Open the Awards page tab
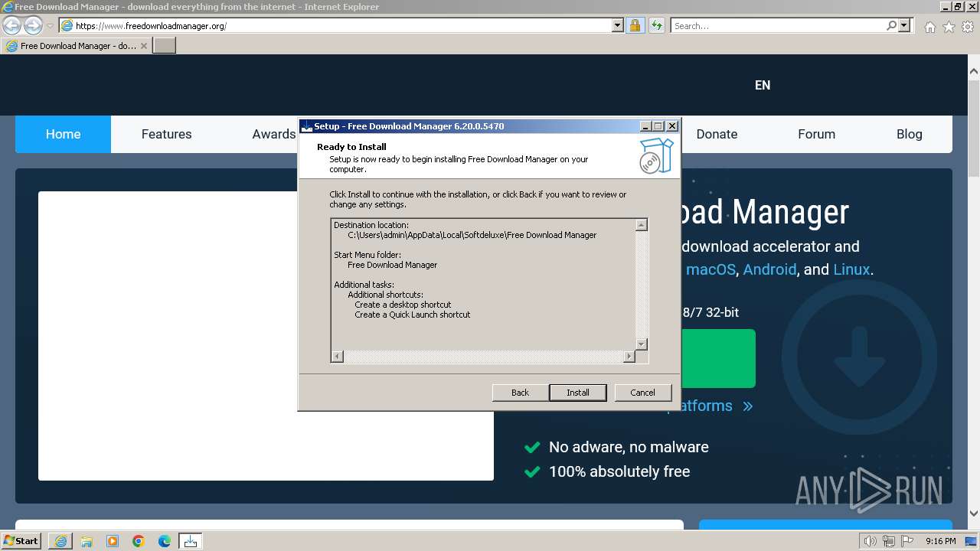The image size is (980, 551). click(274, 134)
